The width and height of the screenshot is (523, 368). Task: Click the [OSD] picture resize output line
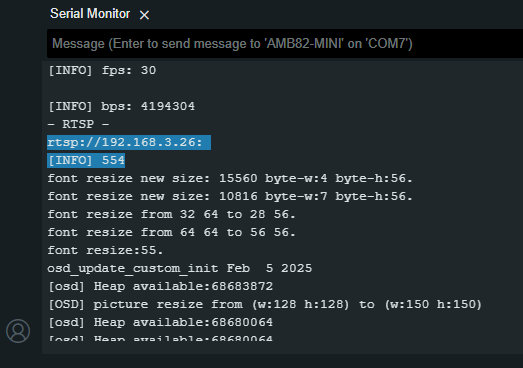(x=265, y=305)
